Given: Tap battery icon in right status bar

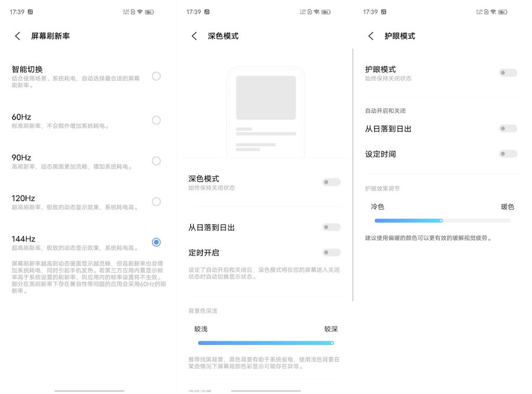Looking at the screenshot, I should (504, 12).
